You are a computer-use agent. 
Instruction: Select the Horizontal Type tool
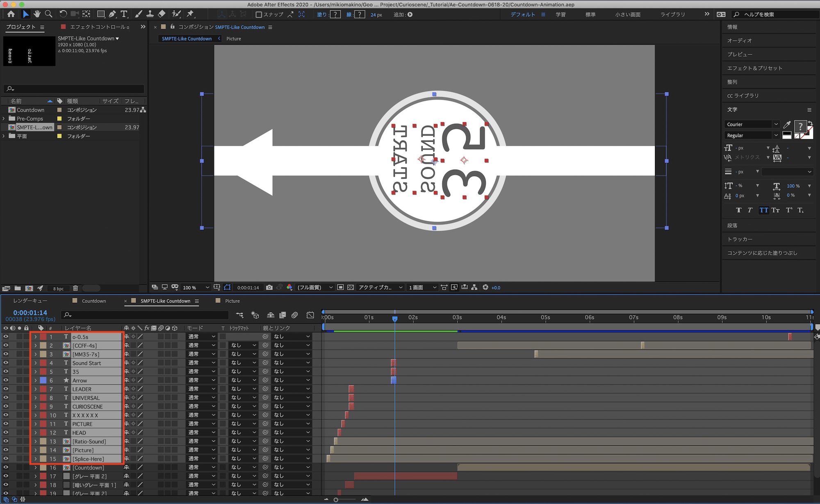pyautogui.click(x=124, y=14)
